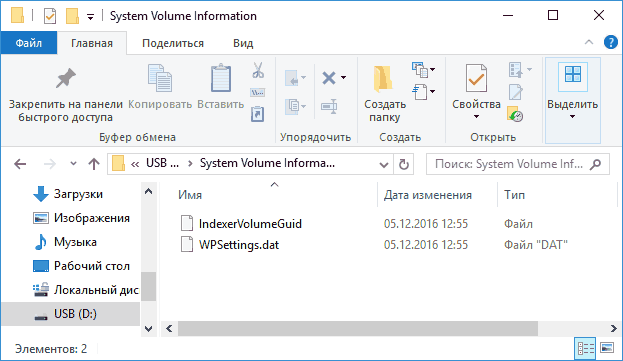This screenshot has width=623, height=361.
Task: Click the Forward arrow navigation button
Action: click(x=50, y=164)
